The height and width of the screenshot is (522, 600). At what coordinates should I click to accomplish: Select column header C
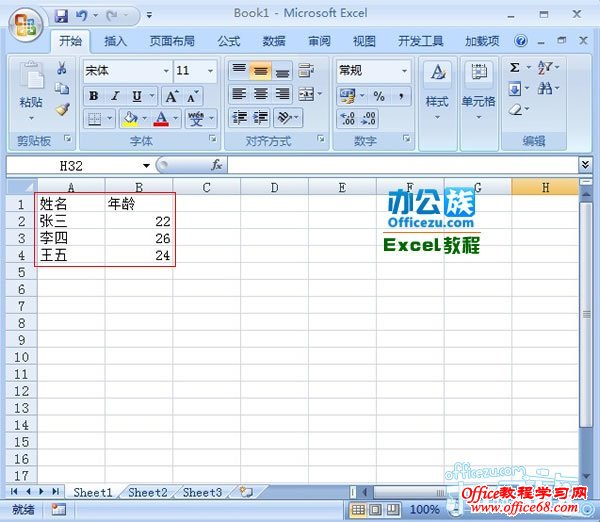[207, 188]
